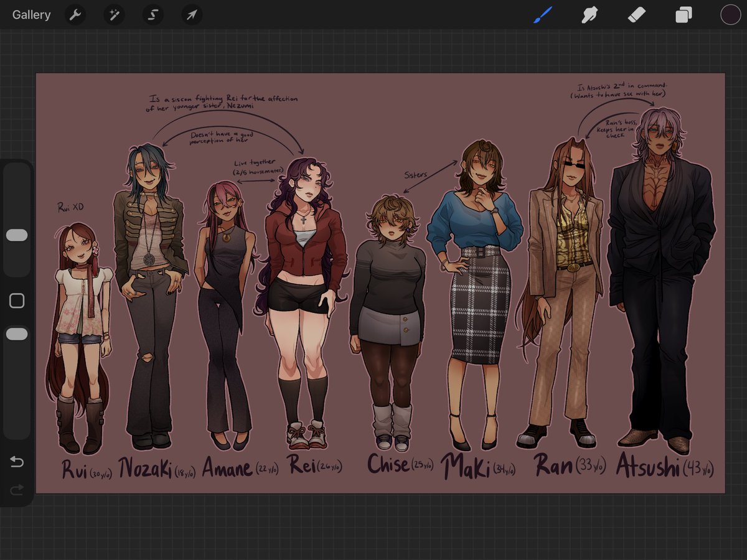Select the Brush tool
The height and width of the screenshot is (560, 747).
[x=542, y=14]
